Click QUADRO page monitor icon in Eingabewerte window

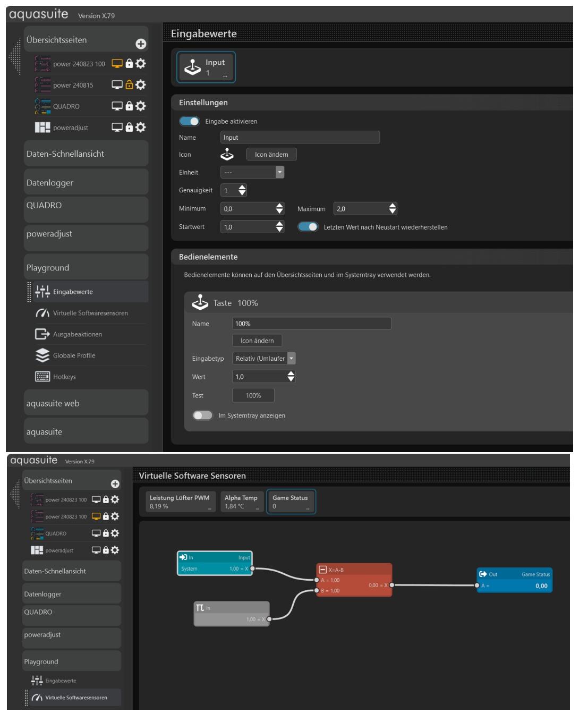click(x=117, y=106)
